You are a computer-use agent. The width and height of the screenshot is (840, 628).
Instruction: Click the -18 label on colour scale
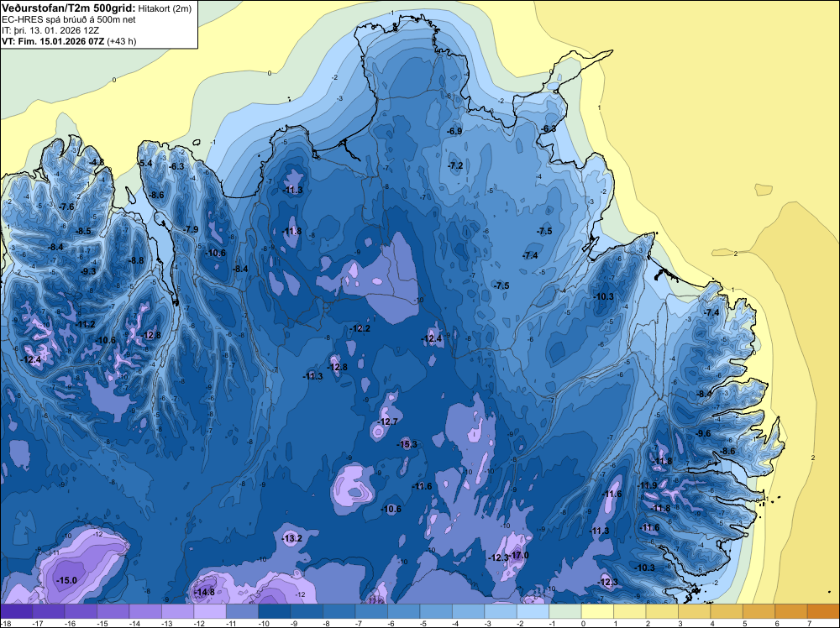(5, 624)
